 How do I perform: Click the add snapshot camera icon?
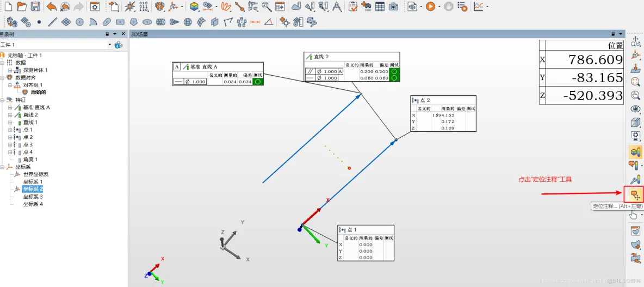point(366,6)
